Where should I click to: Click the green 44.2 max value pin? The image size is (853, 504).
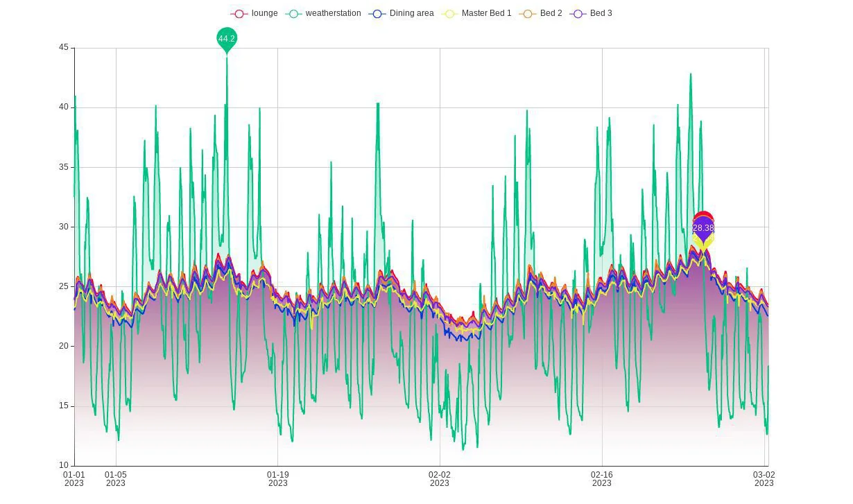(227, 40)
